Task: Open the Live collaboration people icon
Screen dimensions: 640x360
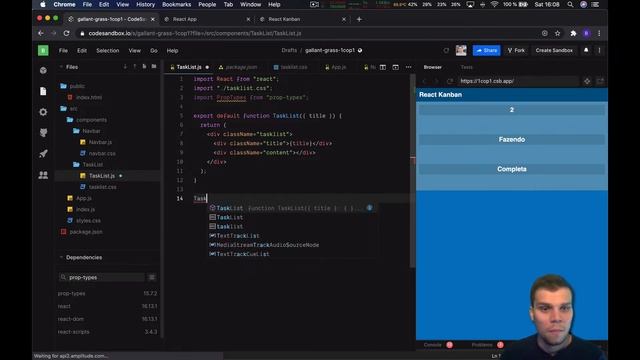Action: point(43,175)
